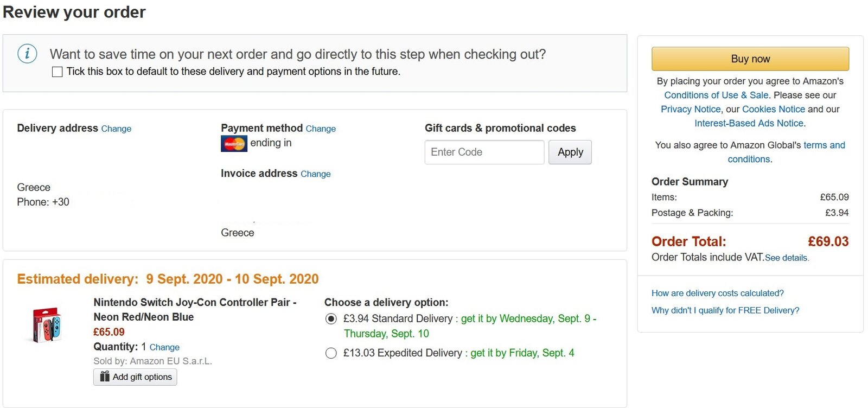
Task: Open Why didn't I qualify for FREE Delivery
Action: pyautogui.click(x=725, y=310)
